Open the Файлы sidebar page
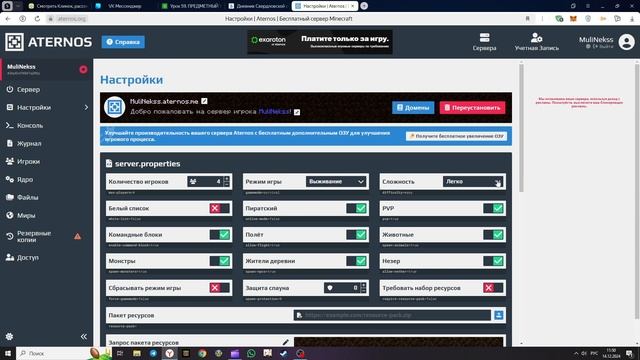 [22, 197]
